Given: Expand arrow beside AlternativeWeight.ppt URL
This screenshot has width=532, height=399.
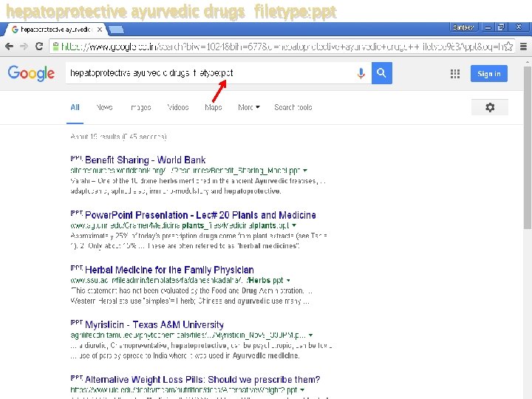Looking at the screenshot, I should [302, 390].
